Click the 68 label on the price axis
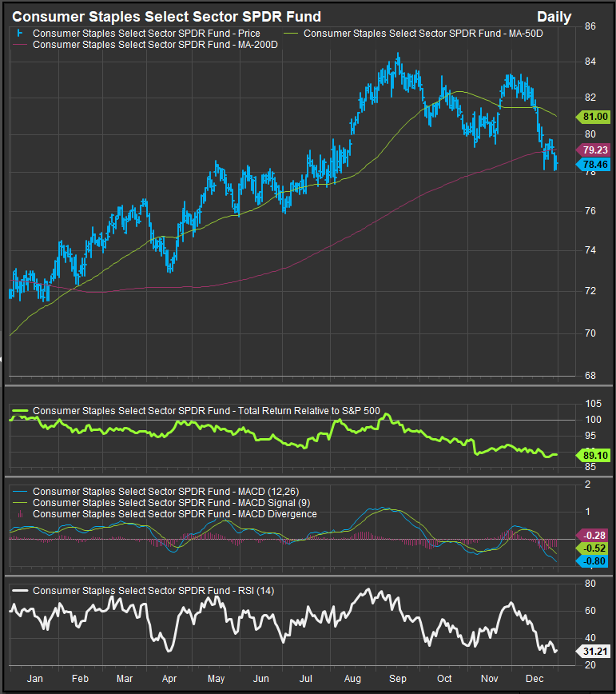The height and width of the screenshot is (694, 616). [x=590, y=376]
